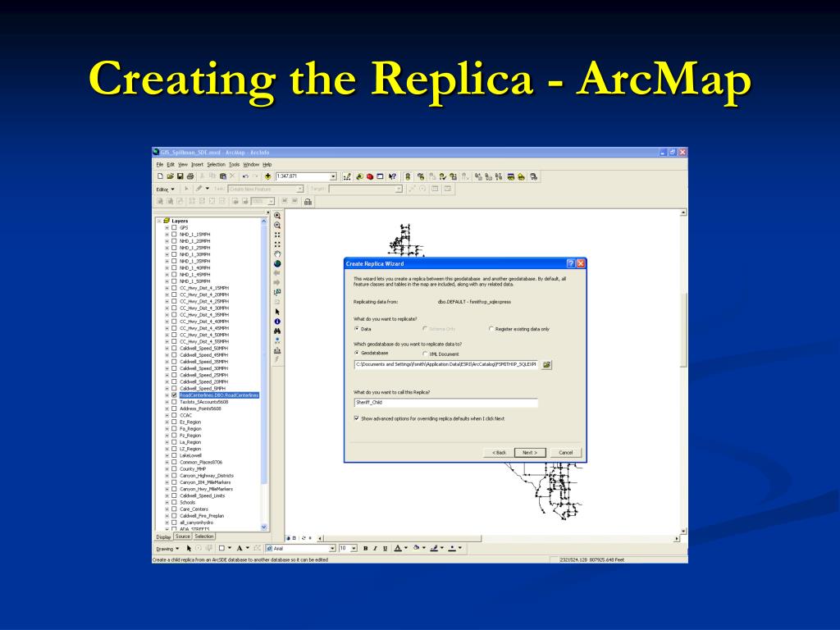Select the XML Document radio button
Image resolution: width=840 pixels, height=630 pixels.
pos(425,354)
